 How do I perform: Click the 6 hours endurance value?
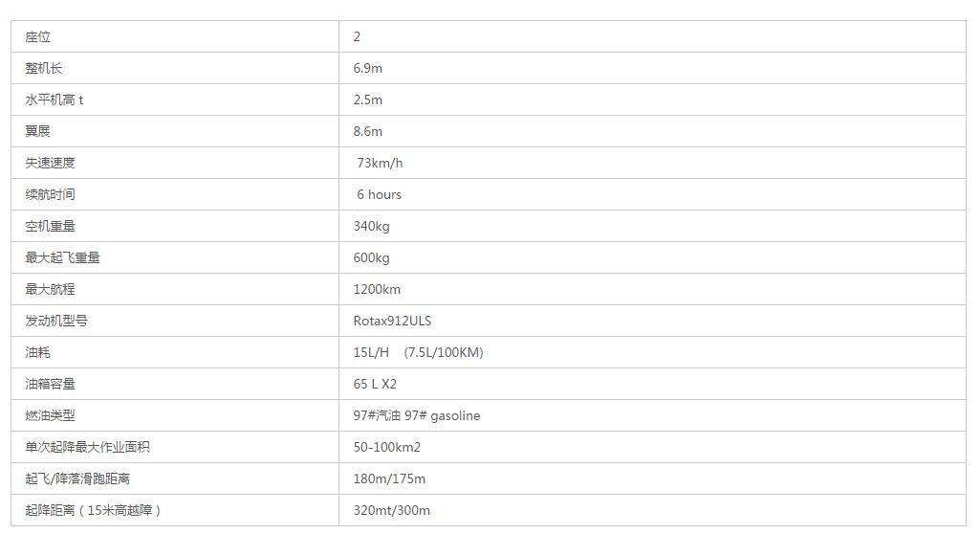pos(379,194)
